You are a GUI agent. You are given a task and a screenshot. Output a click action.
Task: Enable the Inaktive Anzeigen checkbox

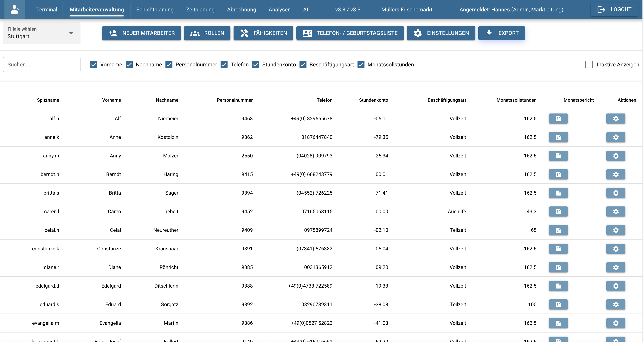[x=589, y=65]
